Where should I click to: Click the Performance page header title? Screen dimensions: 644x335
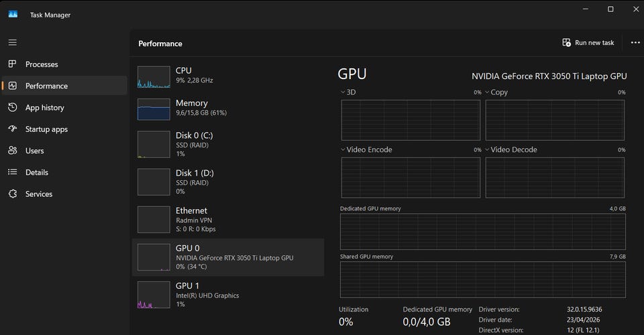coord(160,44)
